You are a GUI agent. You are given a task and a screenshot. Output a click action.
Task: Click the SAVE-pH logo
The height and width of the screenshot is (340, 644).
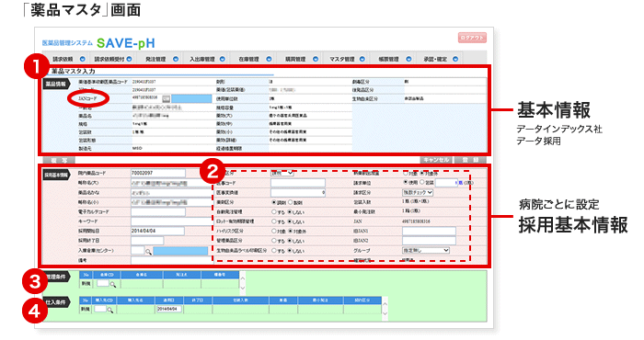(126, 42)
